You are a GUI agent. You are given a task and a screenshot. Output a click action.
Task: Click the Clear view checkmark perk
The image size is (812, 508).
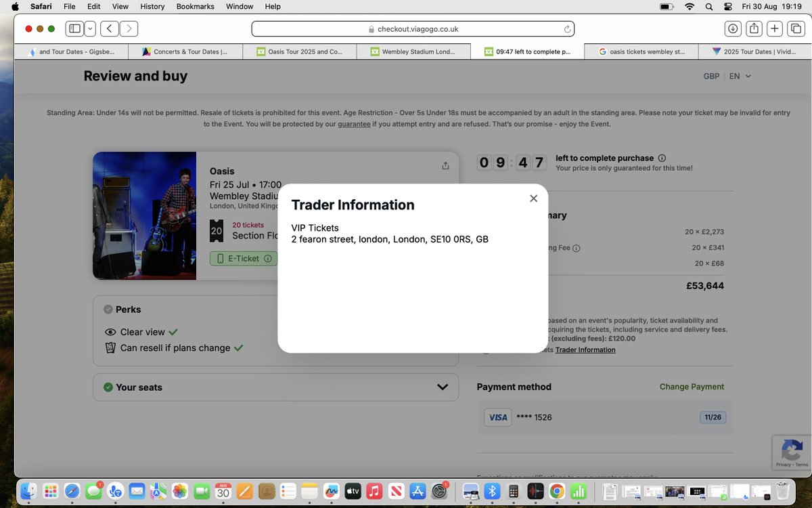[x=173, y=332]
